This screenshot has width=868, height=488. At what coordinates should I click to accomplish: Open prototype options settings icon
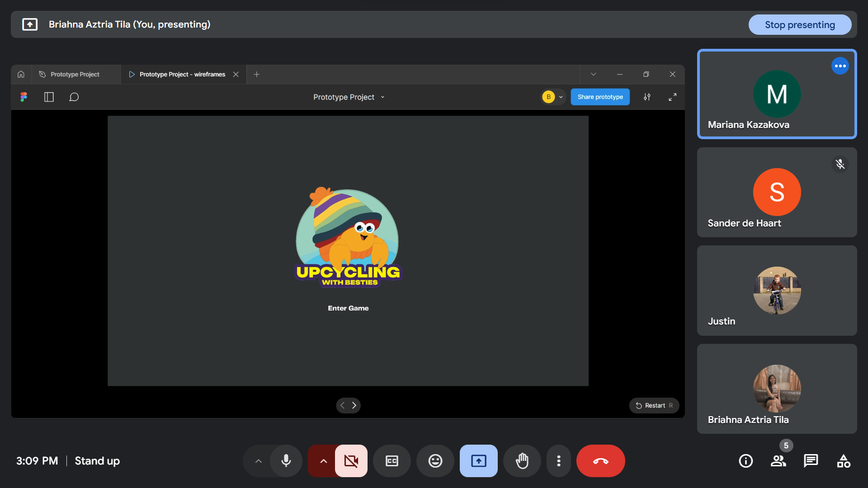coord(647,97)
